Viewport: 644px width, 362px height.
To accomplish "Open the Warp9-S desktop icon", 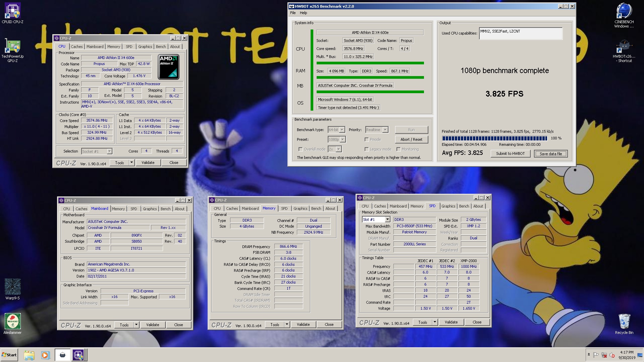I will click(x=12, y=289).
